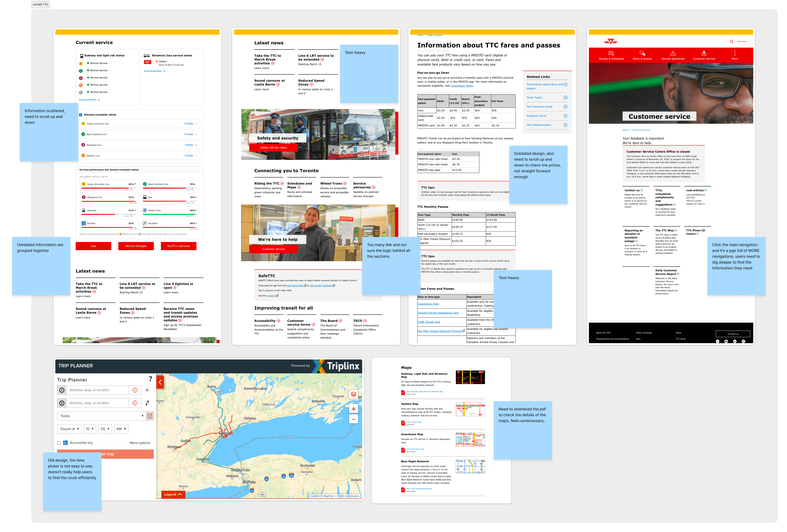Expand the map Legend button
This screenshot has height=532, width=787.
click(173, 494)
